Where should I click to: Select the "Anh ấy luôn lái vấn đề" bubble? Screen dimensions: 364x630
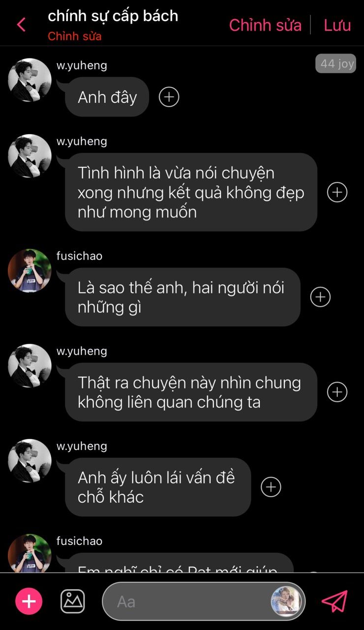158,487
